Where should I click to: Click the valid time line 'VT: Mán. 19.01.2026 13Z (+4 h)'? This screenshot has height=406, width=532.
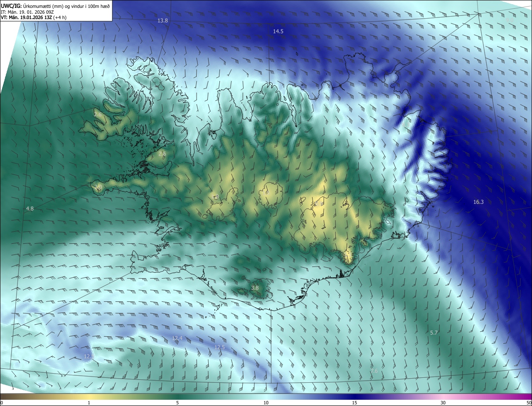click(x=33, y=17)
